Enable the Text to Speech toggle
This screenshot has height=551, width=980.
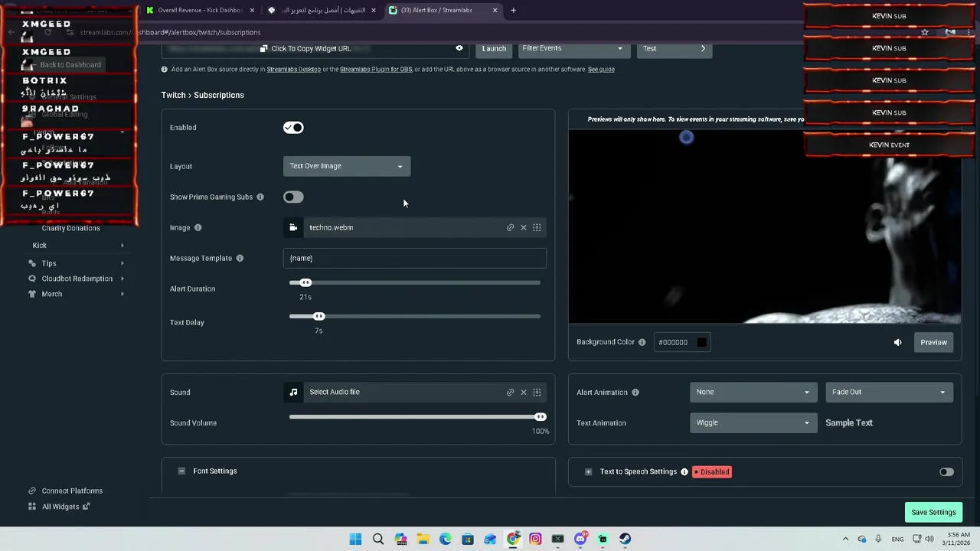[x=946, y=472]
